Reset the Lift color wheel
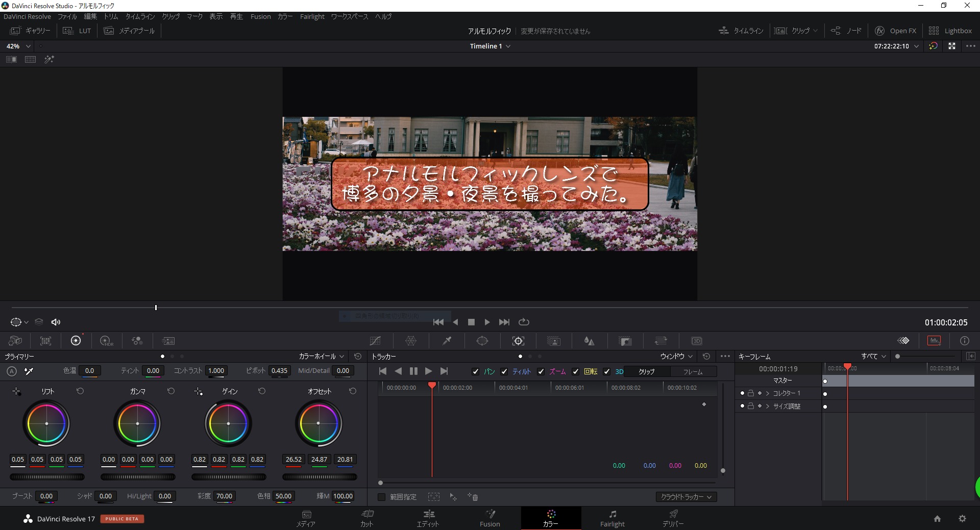The image size is (980, 530). pyautogui.click(x=80, y=391)
